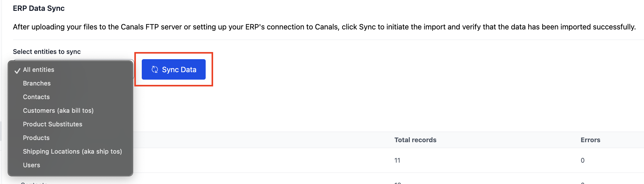Choose Product Substitutes entity option
The image size is (644, 184).
[x=70, y=124]
